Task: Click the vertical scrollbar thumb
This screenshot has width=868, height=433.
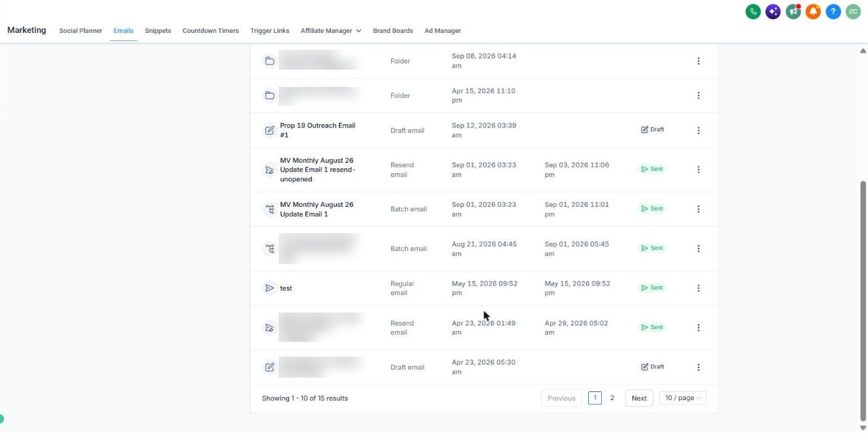Action: [x=863, y=301]
